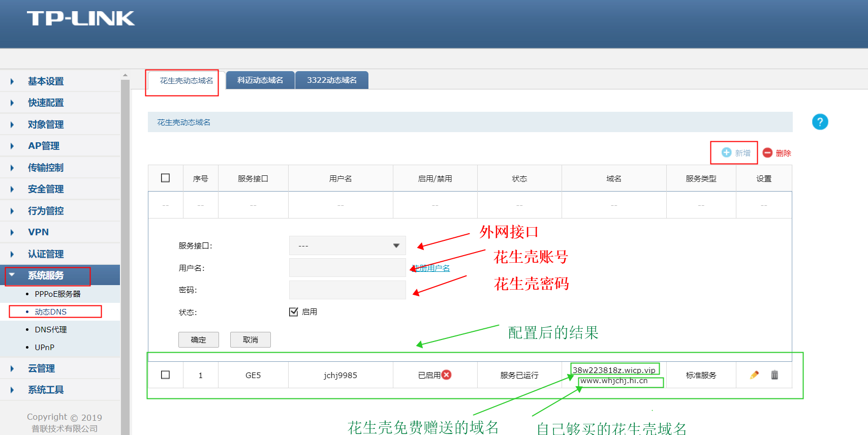Click the 确定 button
This screenshot has width=868, height=435.
point(199,339)
